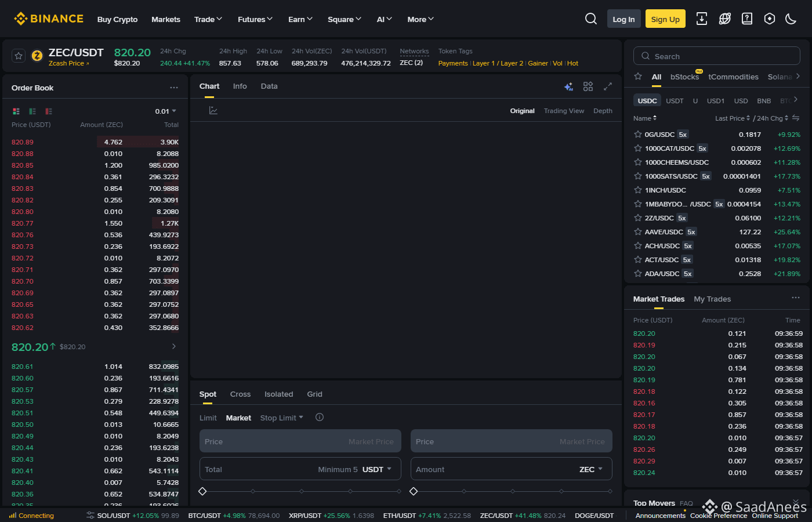The height and width of the screenshot is (522, 812).
Task: Change USDT total unit dropdown
Action: [377, 469]
